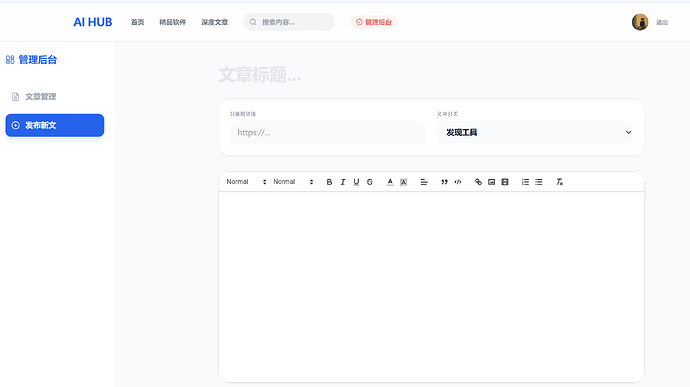Click the https:// cover image link field

327,133
